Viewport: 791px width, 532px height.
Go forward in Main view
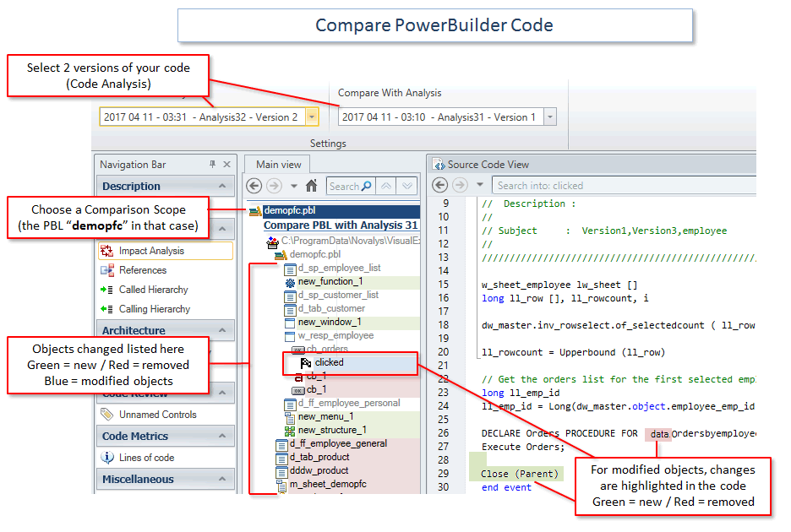[274, 186]
